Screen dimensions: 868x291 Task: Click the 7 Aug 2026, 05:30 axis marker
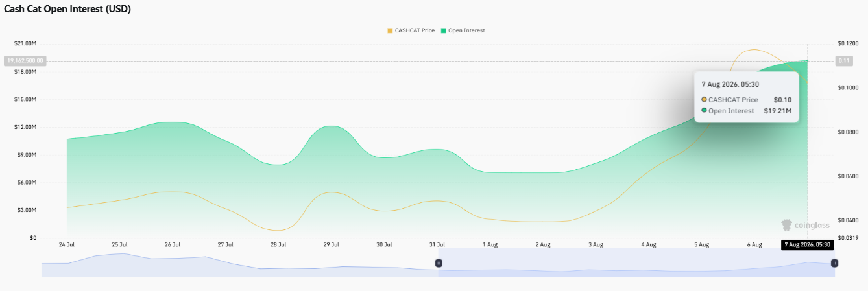808,245
